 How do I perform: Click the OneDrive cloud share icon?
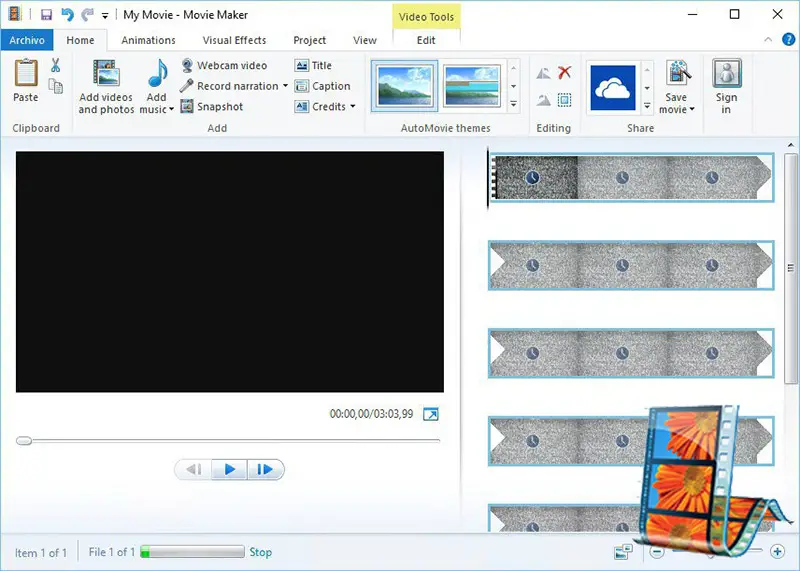pyautogui.click(x=613, y=87)
